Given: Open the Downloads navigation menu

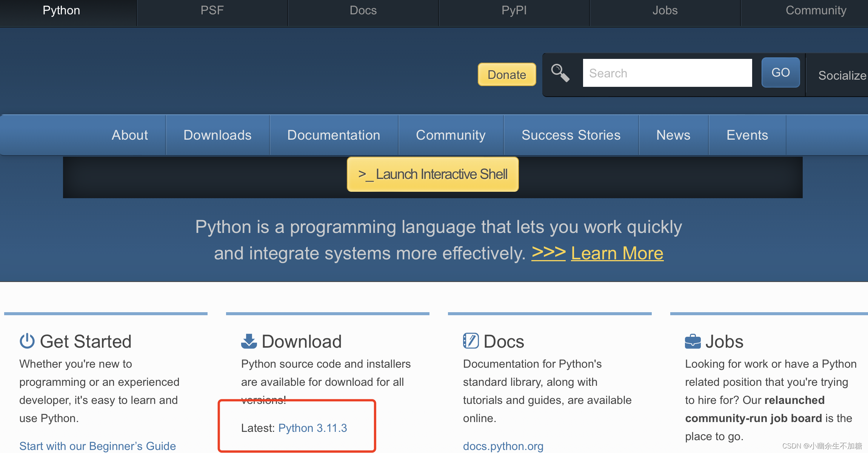Looking at the screenshot, I should tap(218, 135).
